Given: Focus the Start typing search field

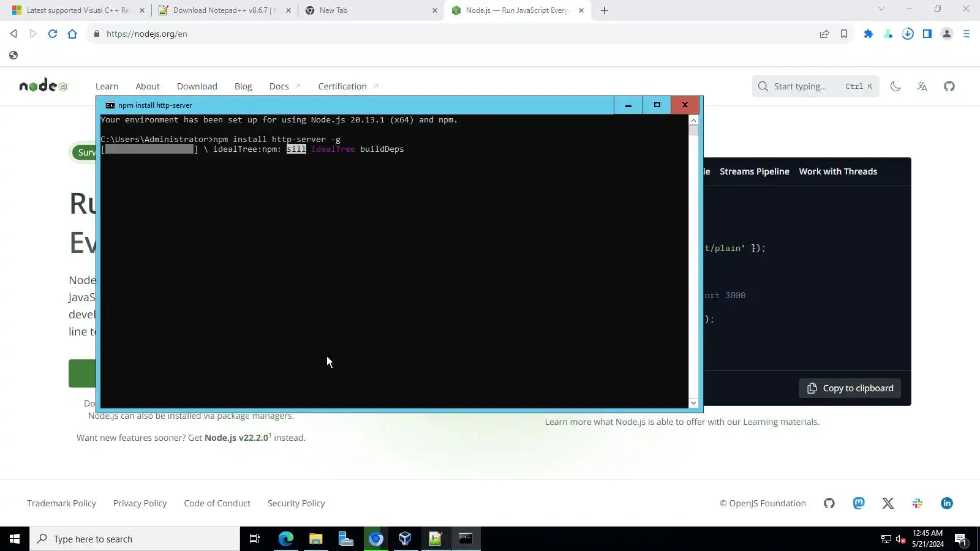Looking at the screenshot, I should pyautogui.click(x=815, y=86).
